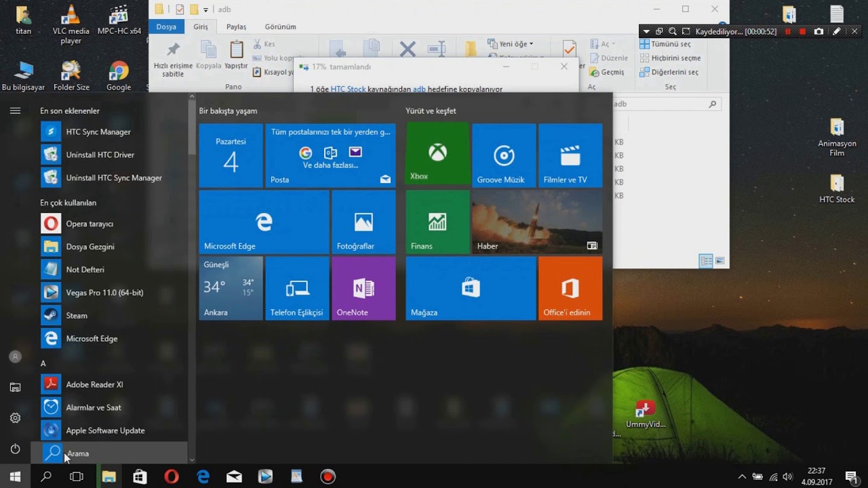Image resolution: width=868 pixels, height=488 pixels.
Task: Open the Finans tile
Action: (x=437, y=222)
